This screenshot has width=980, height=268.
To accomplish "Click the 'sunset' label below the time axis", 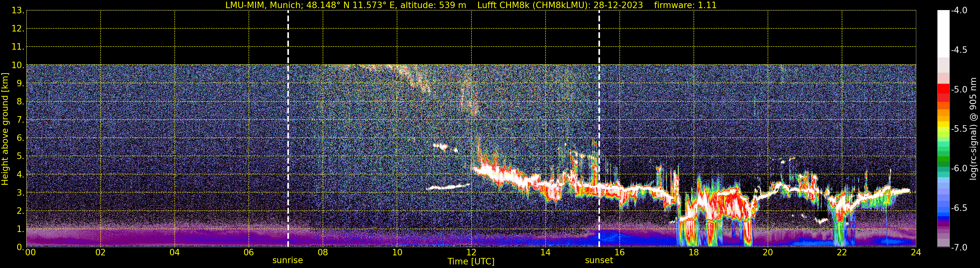I will point(599,261).
